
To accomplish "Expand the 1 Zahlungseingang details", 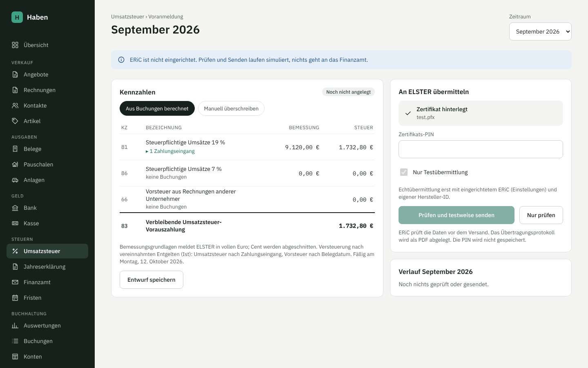I will tap(170, 151).
